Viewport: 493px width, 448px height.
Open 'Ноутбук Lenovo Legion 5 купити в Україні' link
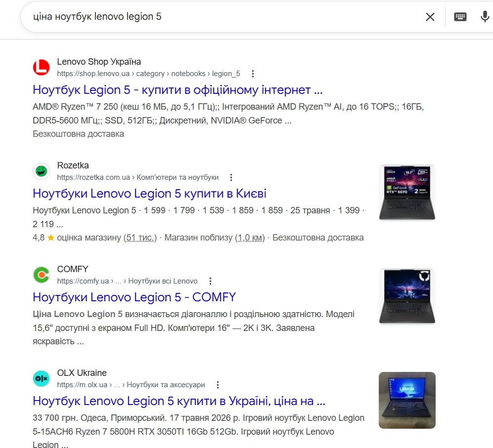(179, 401)
